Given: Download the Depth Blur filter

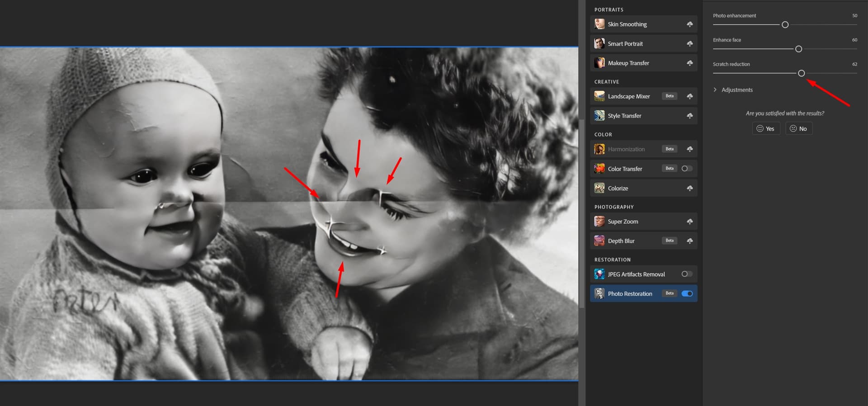Looking at the screenshot, I should pyautogui.click(x=689, y=241).
